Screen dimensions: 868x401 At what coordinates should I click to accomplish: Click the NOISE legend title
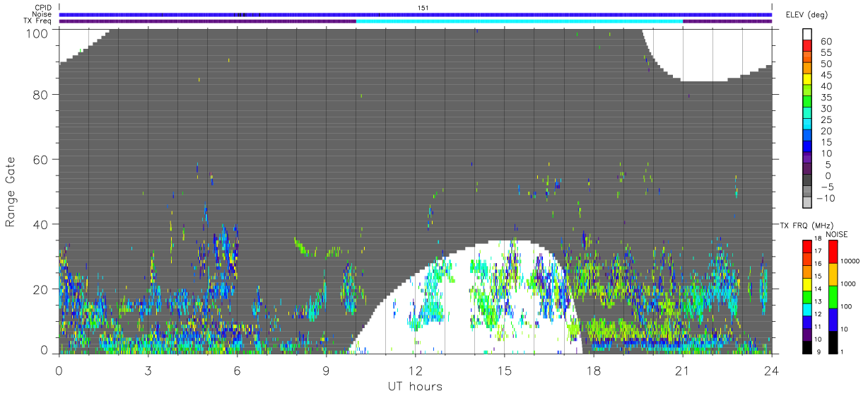[x=837, y=234]
